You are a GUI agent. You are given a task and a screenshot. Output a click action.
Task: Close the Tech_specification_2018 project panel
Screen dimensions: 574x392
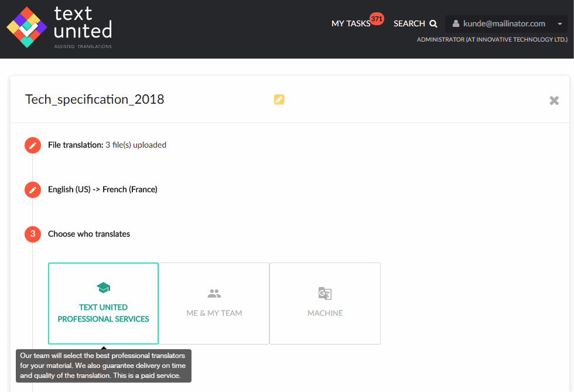[554, 100]
